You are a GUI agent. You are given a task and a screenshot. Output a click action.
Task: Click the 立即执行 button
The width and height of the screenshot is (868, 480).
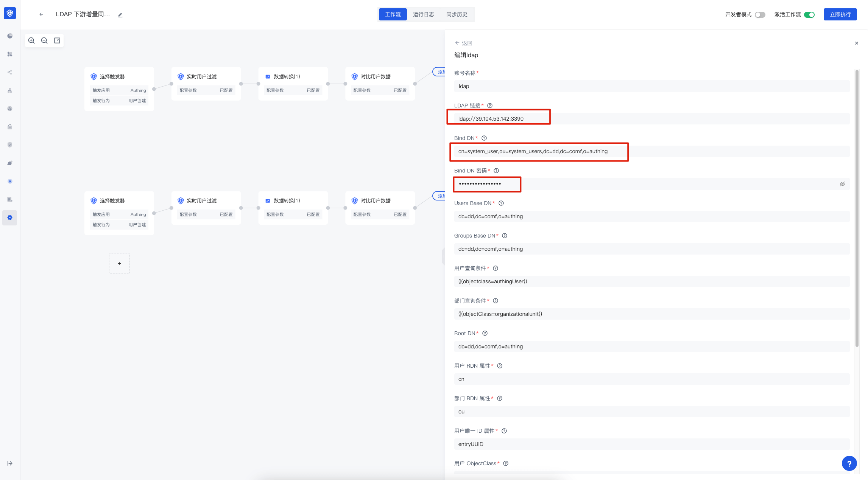point(840,14)
